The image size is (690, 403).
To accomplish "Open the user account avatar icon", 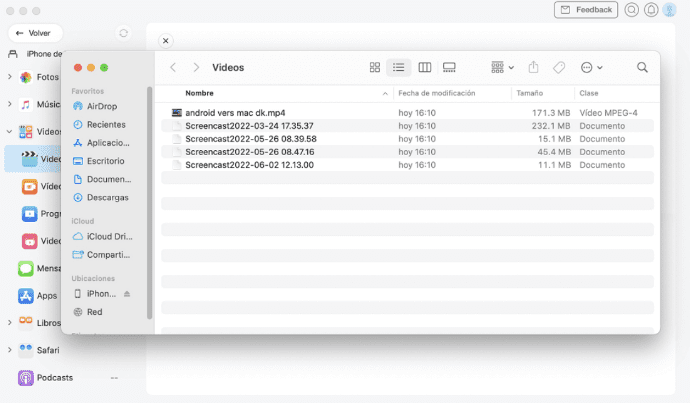I will 670,10.
